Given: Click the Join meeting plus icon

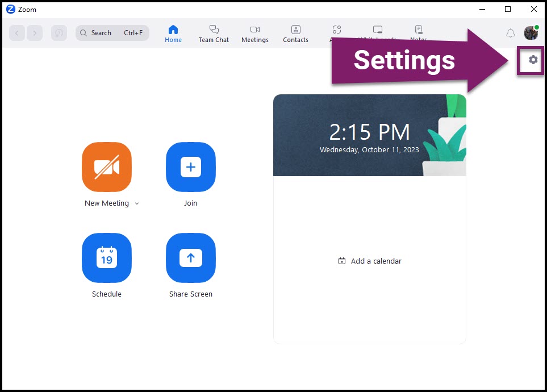Looking at the screenshot, I should pyautogui.click(x=191, y=167).
